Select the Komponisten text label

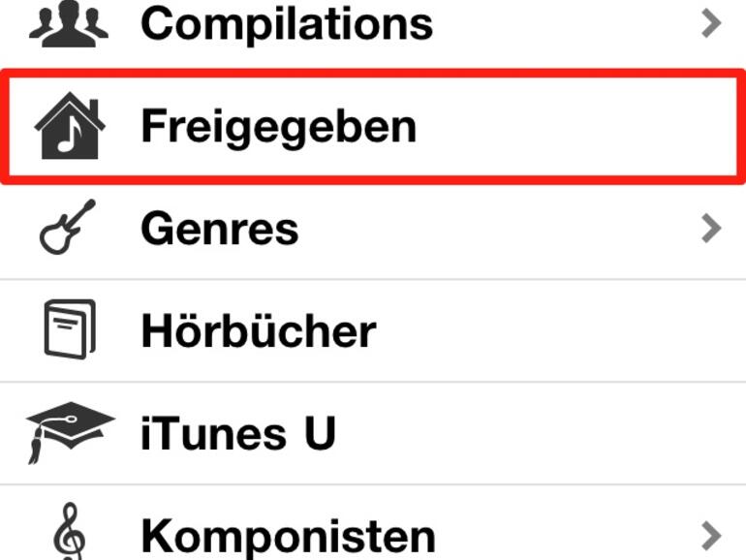click(288, 535)
